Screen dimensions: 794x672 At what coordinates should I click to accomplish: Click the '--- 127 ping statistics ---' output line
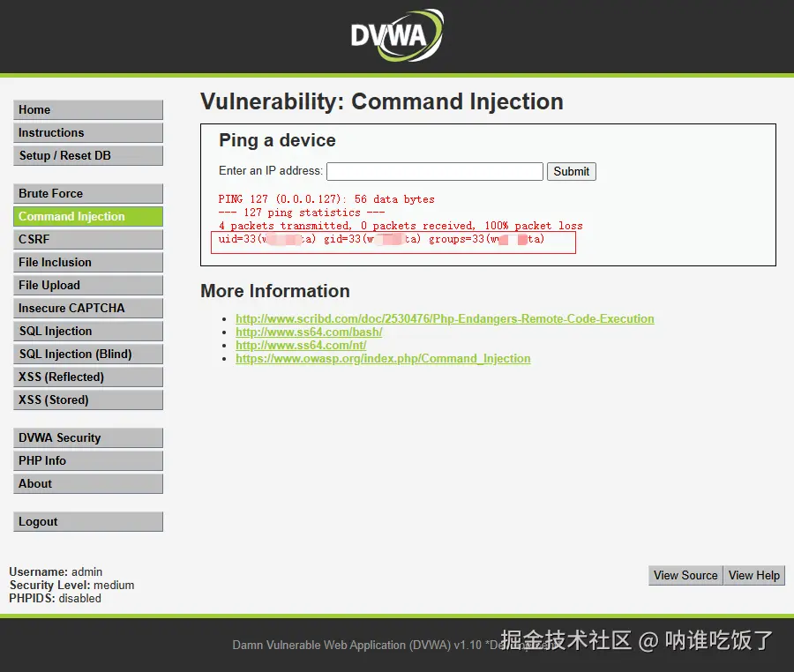point(302,213)
